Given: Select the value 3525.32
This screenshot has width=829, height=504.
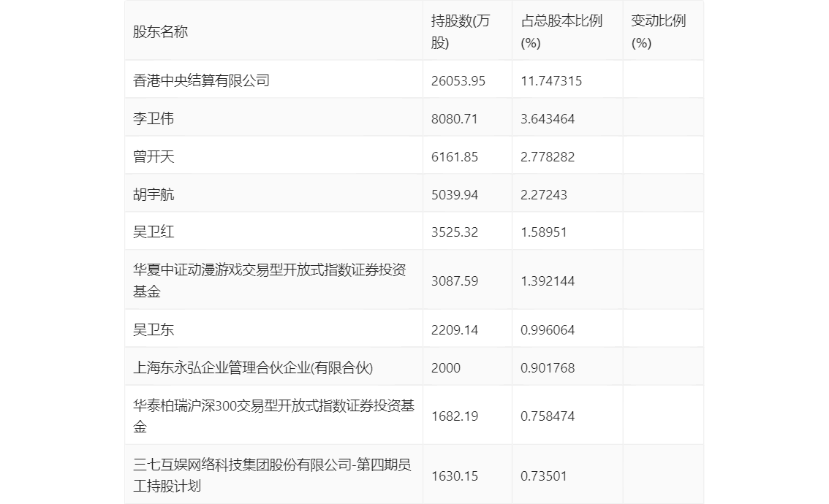Looking at the screenshot, I should (x=455, y=232).
